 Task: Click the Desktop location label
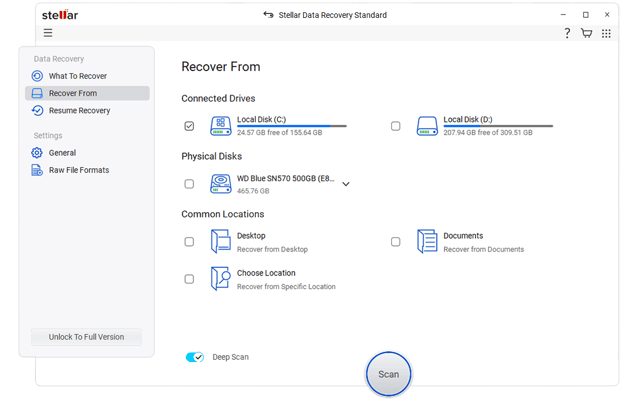[251, 235]
